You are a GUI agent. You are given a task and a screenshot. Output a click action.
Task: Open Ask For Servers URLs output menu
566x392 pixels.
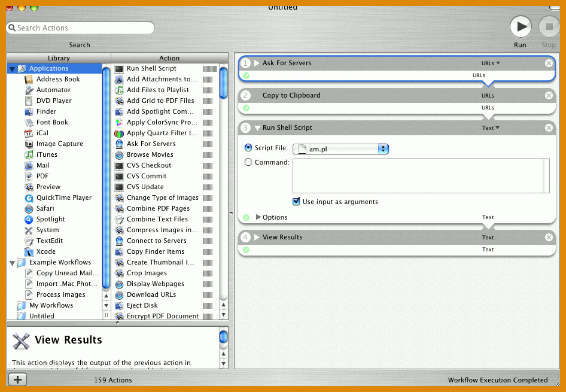491,63
